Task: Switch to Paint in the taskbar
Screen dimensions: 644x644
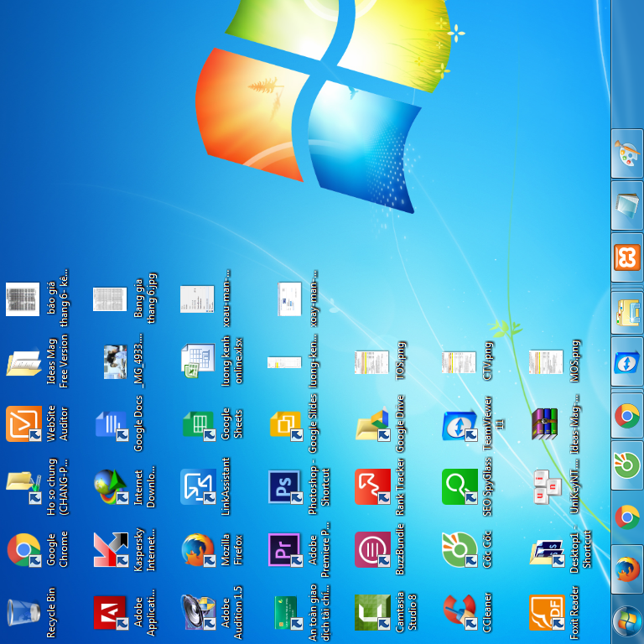Action: (x=626, y=153)
